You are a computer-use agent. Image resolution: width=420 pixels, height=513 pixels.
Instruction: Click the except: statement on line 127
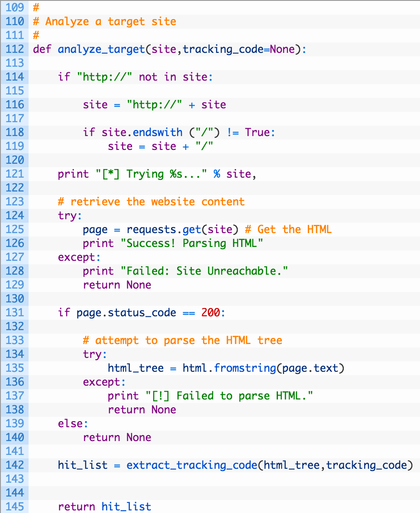coord(79,257)
